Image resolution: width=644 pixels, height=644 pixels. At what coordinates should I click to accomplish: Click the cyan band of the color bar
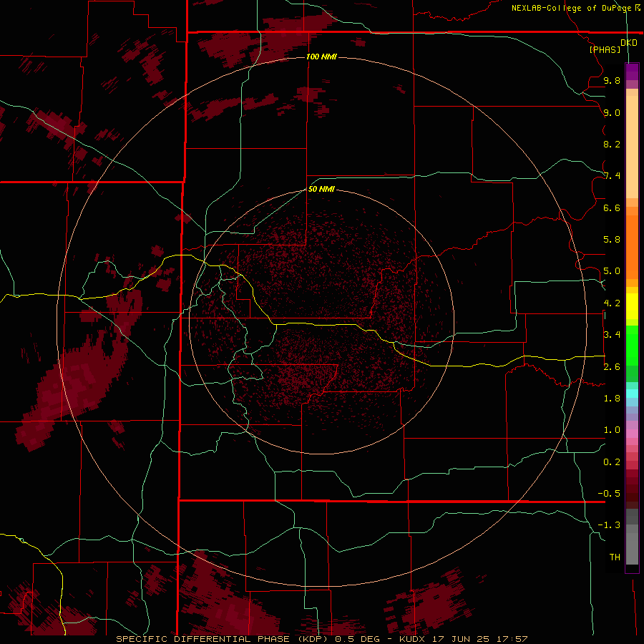click(x=632, y=394)
